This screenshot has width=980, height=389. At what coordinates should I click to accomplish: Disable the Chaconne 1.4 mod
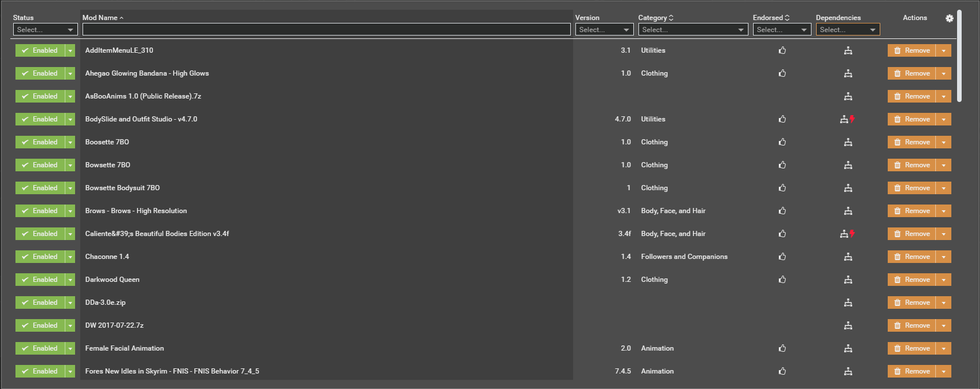point(40,257)
